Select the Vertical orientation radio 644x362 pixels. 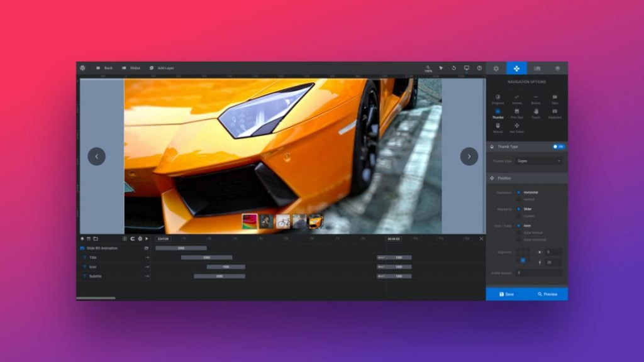point(519,199)
